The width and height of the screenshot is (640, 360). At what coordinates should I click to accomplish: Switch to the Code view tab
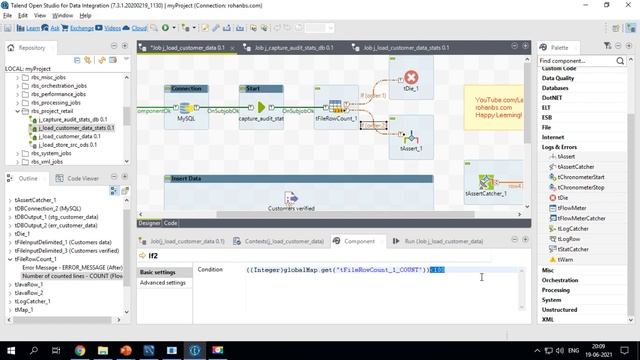pos(170,223)
